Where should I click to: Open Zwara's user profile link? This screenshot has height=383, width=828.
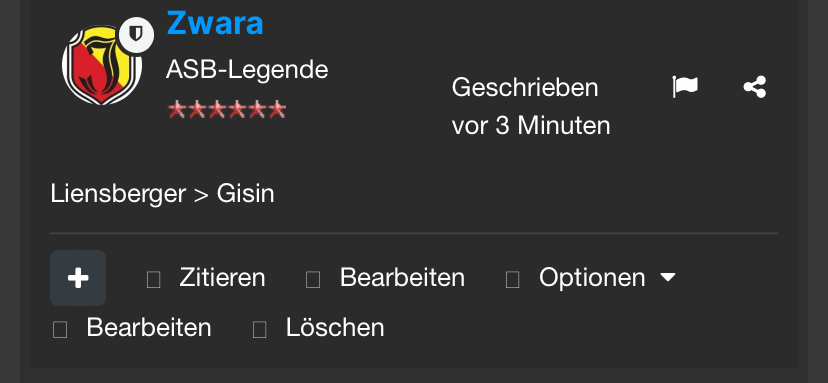215,23
